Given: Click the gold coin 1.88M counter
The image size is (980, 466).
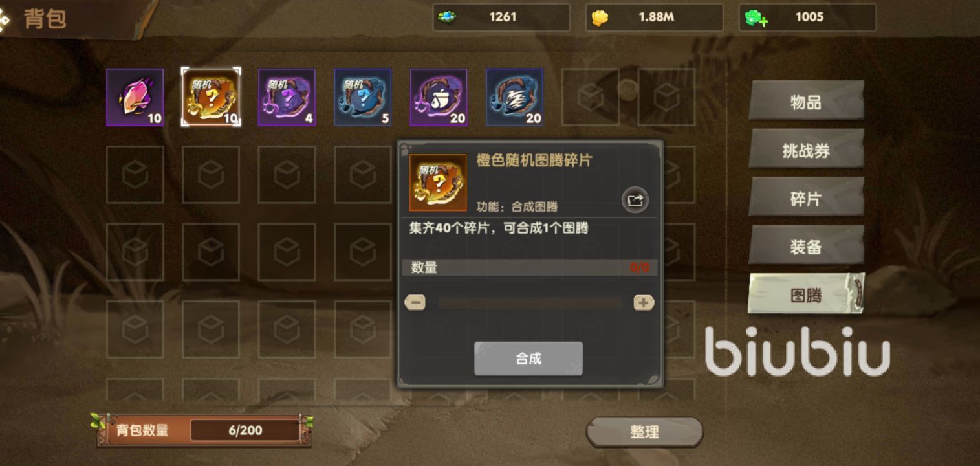Looking at the screenshot, I should tap(655, 17).
